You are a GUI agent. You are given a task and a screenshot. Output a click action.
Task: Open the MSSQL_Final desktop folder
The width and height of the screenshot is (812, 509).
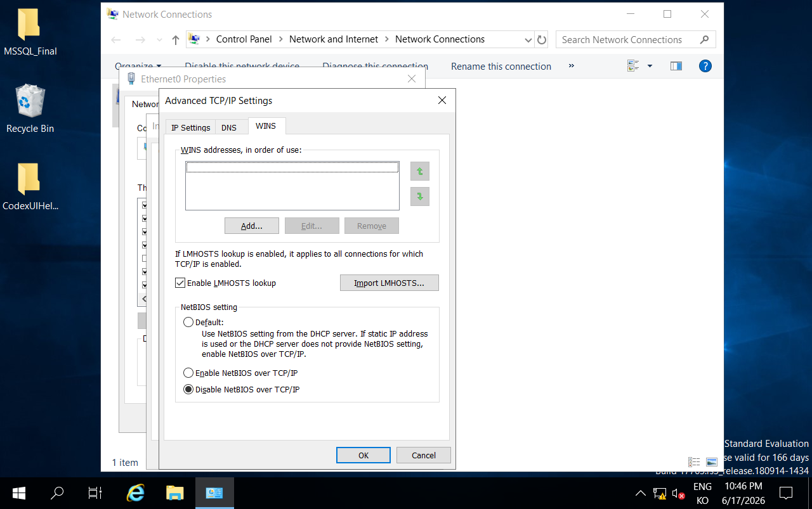pos(30,32)
